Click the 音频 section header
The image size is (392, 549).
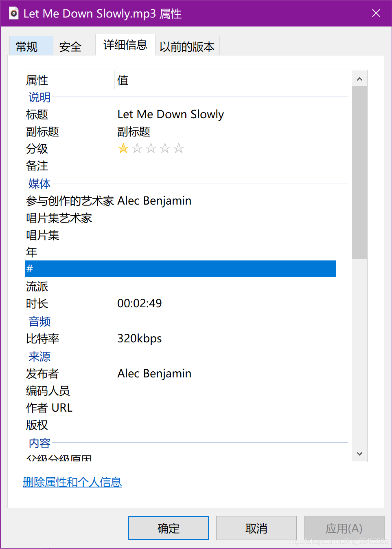(39, 321)
